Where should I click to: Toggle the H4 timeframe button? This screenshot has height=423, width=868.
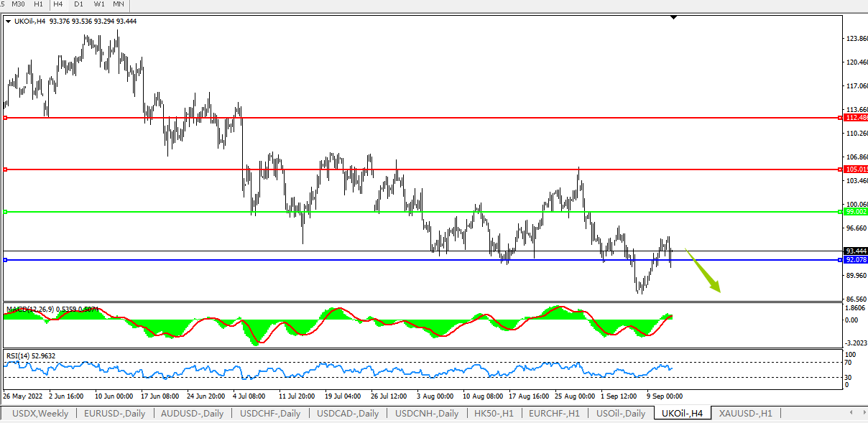[x=58, y=4]
